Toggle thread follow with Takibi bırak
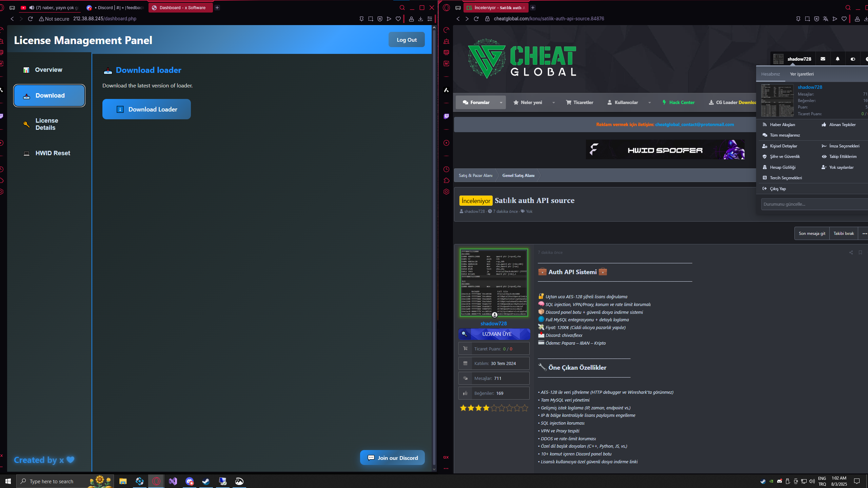 coord(844,233)
